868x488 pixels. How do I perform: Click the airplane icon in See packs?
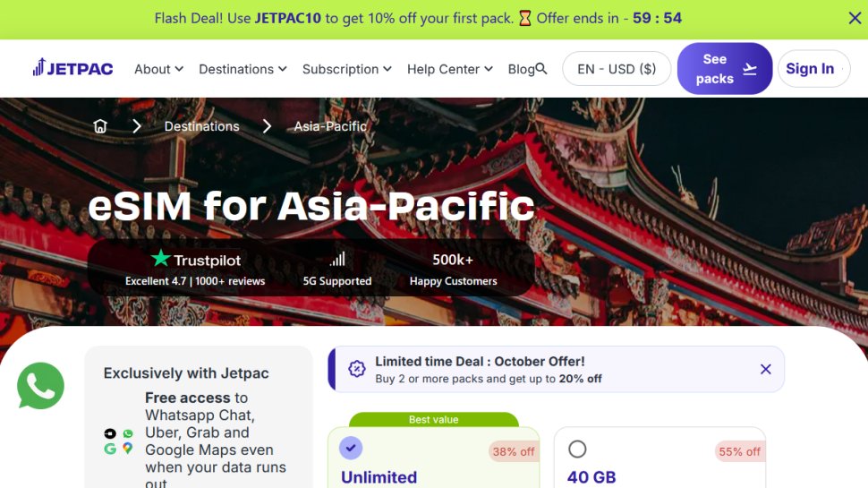tap(750, 69)
